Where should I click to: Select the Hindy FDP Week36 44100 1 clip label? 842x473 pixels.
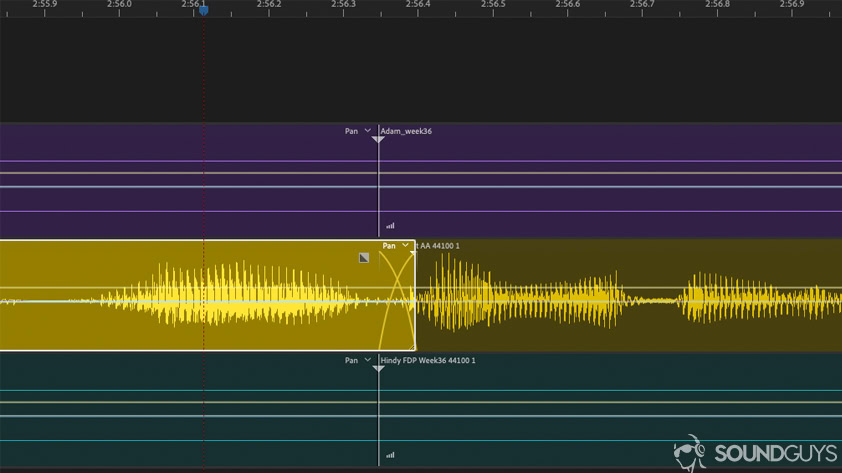click(428, 360)
